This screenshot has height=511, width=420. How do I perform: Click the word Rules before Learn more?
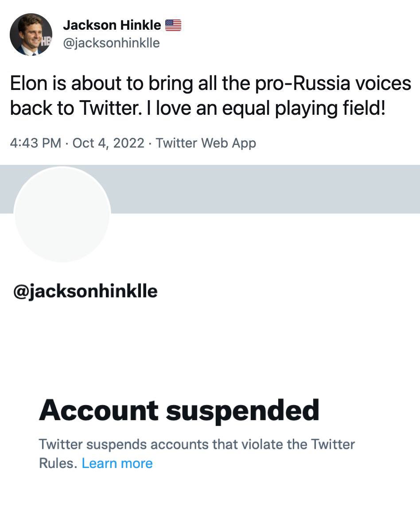coord(58,463)
